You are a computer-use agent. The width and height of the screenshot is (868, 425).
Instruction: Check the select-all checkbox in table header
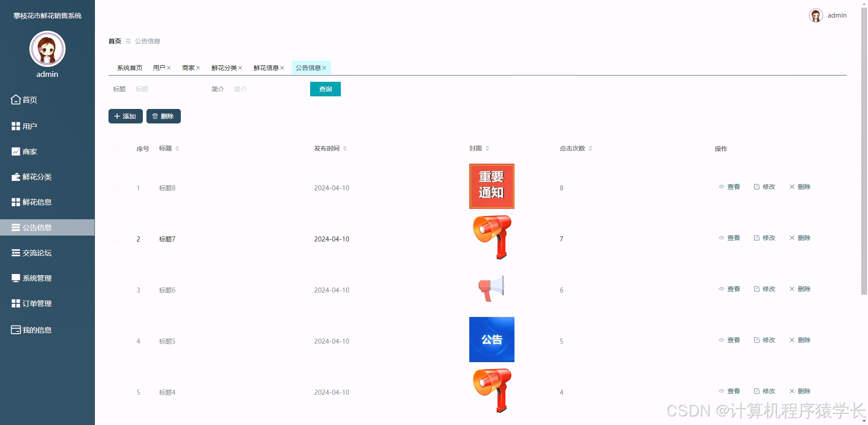coord(117,148)
